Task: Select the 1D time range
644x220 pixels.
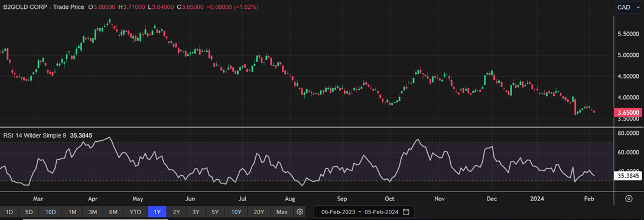Action: point(9,212)
